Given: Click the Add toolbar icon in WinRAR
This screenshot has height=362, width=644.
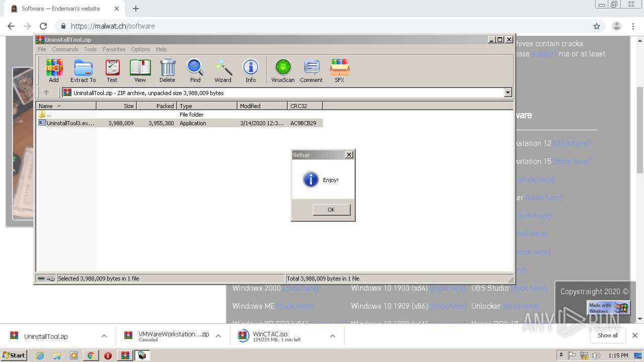Looking at the screenshot, I should click(x=54, y=70).
